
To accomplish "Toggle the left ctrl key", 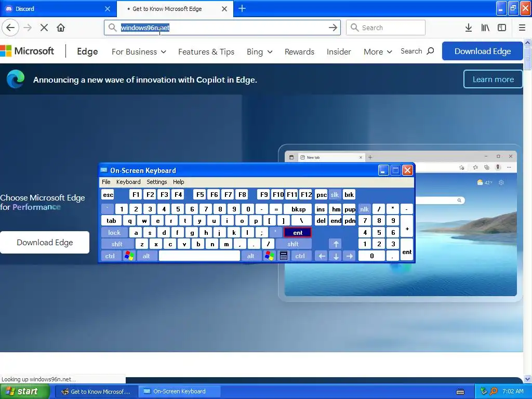I will point(110,256).
